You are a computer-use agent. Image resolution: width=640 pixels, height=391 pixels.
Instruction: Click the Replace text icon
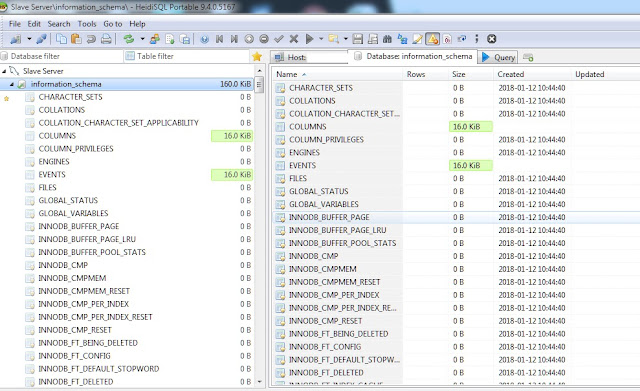[402, 39]
